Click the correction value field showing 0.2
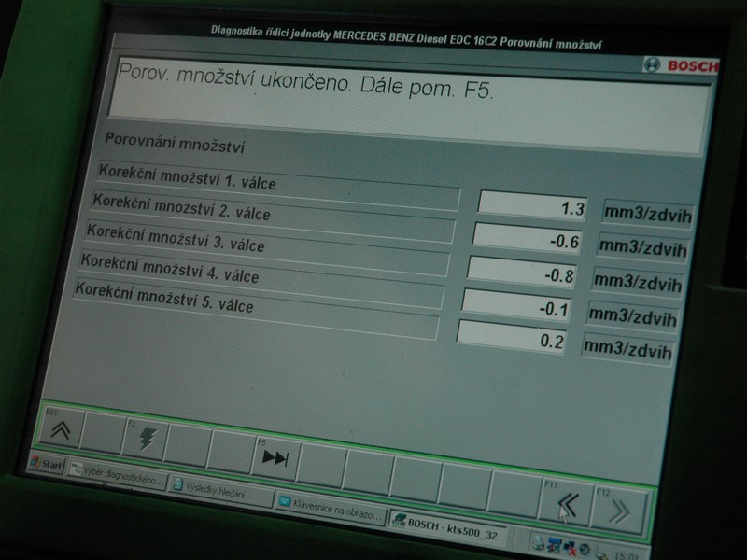 pyautogui.click(x=512, y=338)
